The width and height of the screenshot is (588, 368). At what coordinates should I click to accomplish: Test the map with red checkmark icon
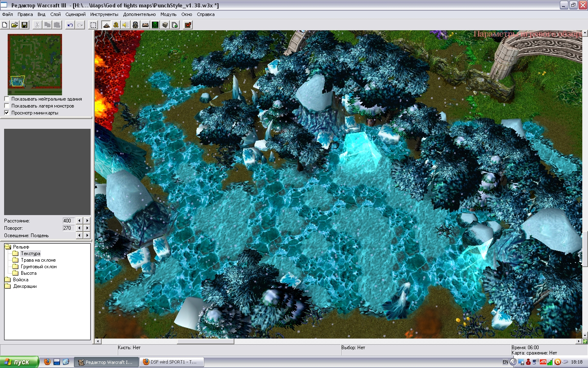pyautogui.click(x=188, y=25)
